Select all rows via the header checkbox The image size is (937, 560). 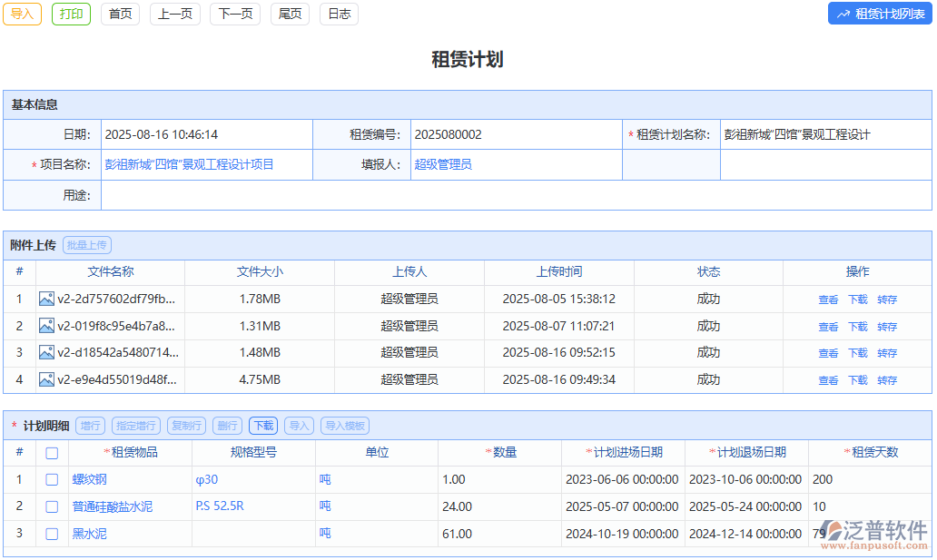[52, 452]
